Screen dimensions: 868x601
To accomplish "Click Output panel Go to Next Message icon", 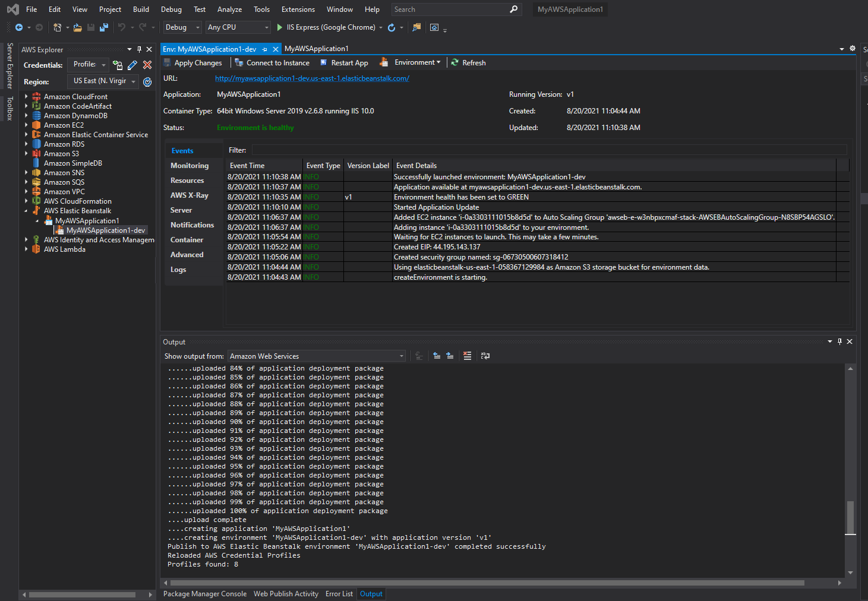I will click(x=450, y=356).
